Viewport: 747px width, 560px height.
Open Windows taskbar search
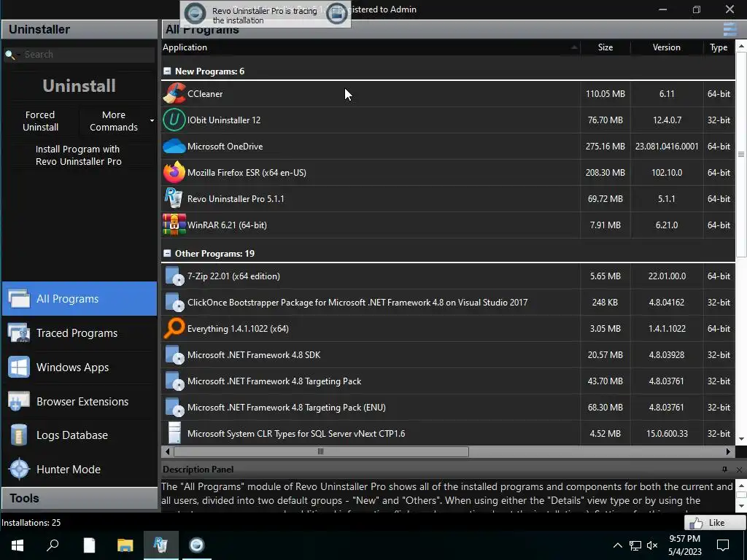coord(53,545)
